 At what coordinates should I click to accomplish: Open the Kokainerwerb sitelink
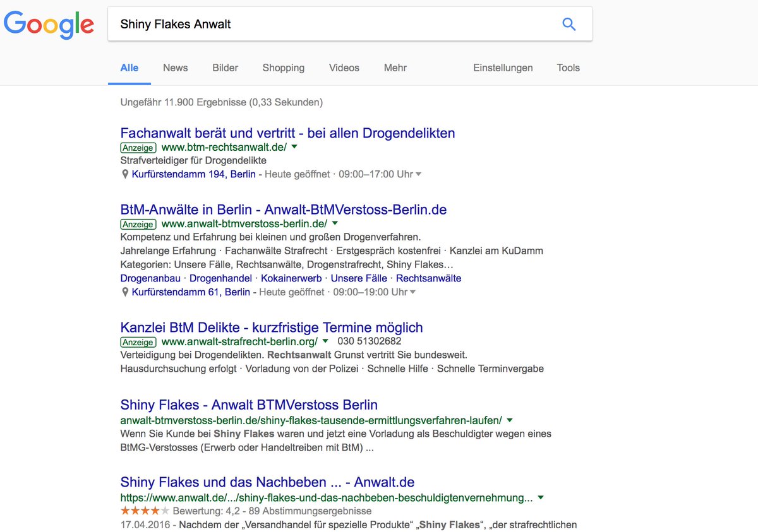[x=292, y=278]
